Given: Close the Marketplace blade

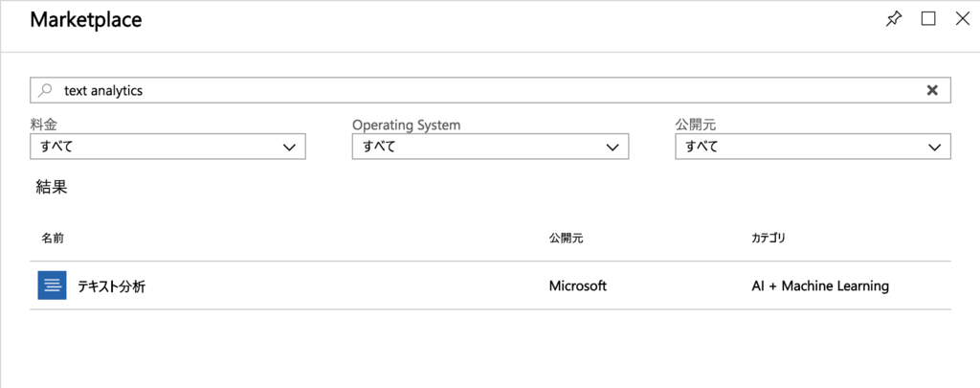Looking at the screenshot, I should coord(963,19).
